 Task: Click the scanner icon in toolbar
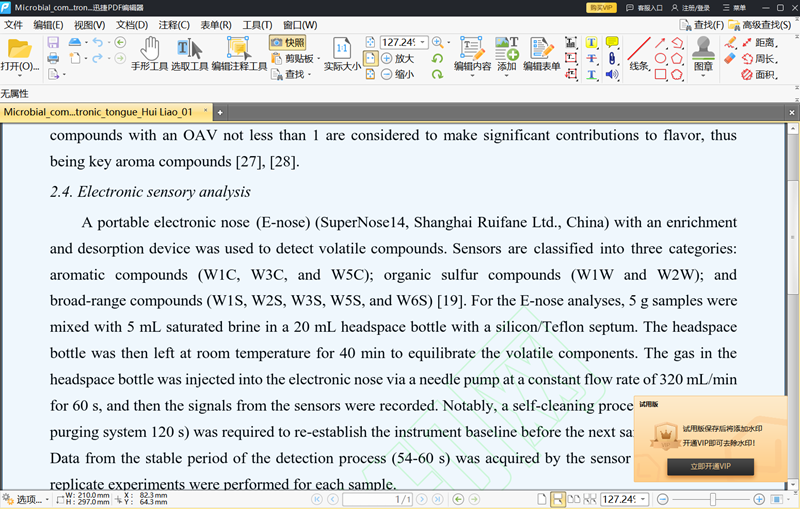75,42
